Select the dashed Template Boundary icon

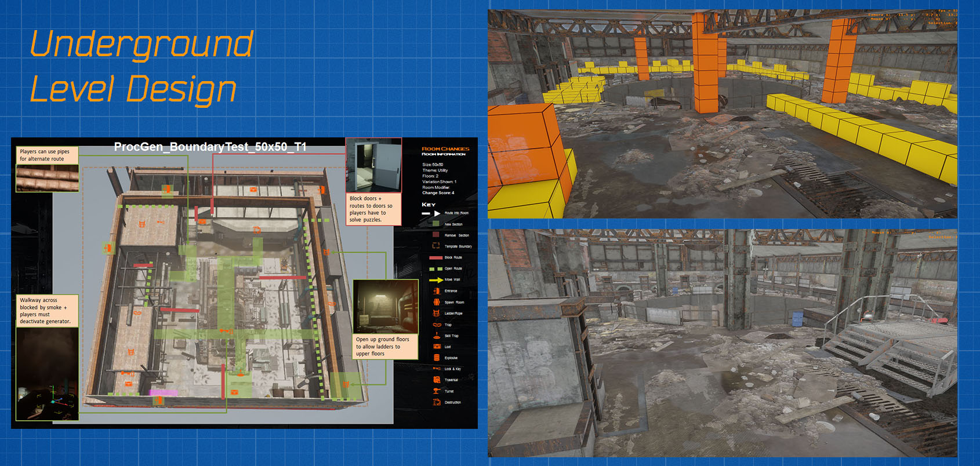pos(436,246)
